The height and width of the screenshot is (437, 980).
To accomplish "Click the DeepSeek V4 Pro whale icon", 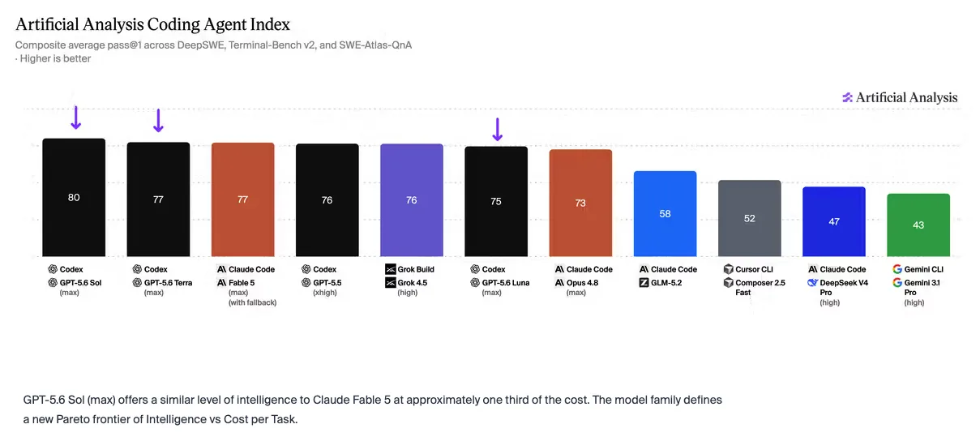I will [812, 283].
